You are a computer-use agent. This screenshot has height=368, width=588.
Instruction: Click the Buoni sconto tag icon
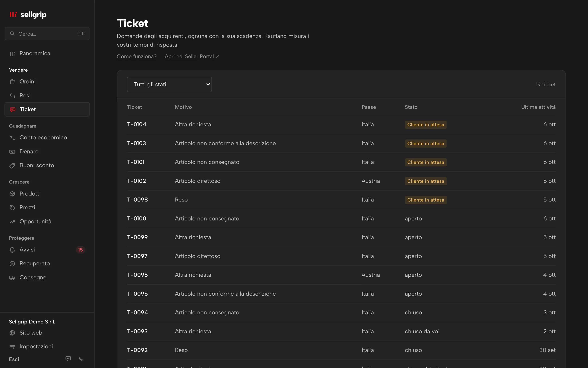pos(12,166)
